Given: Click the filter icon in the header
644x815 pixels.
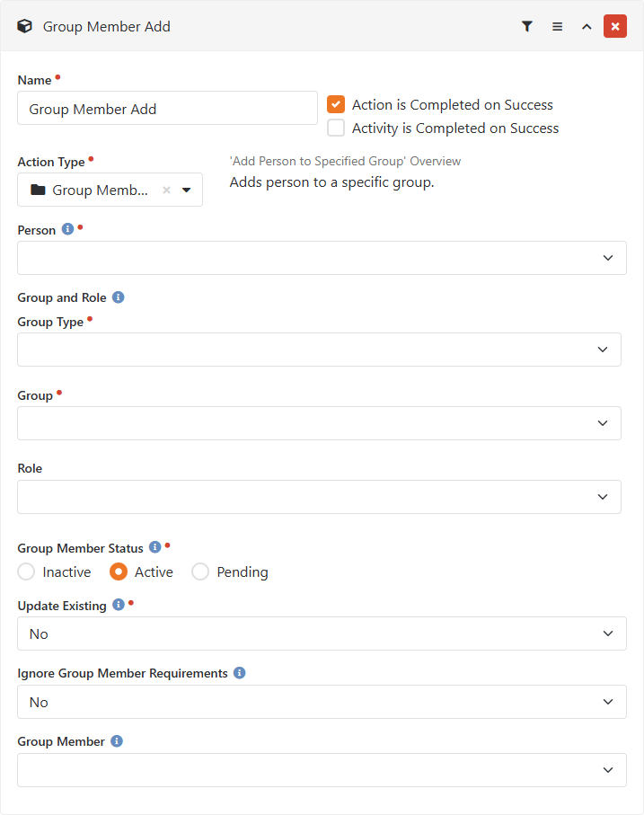Looking at the screenshot, I should coord(527,27).
